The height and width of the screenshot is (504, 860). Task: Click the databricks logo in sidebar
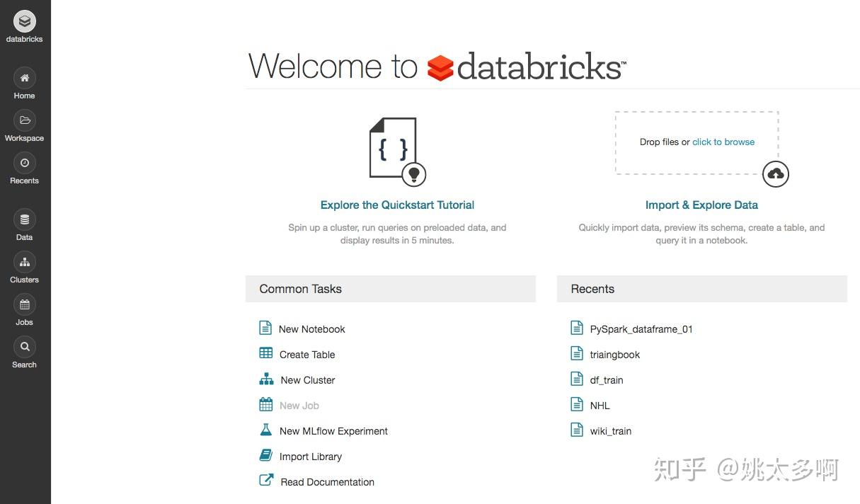tap(25, 22)
